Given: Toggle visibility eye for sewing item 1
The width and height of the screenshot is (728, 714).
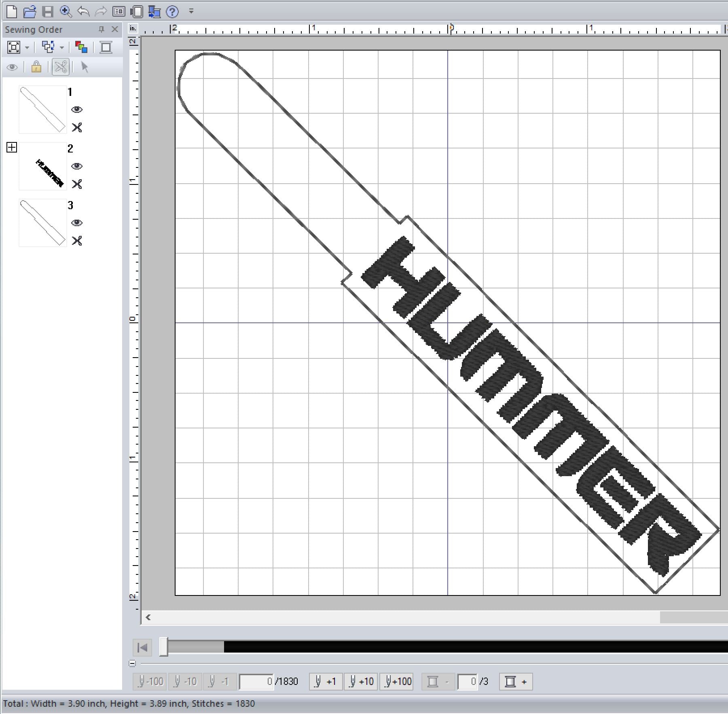Looking at the screenshot, I should [x=77, y=110].
